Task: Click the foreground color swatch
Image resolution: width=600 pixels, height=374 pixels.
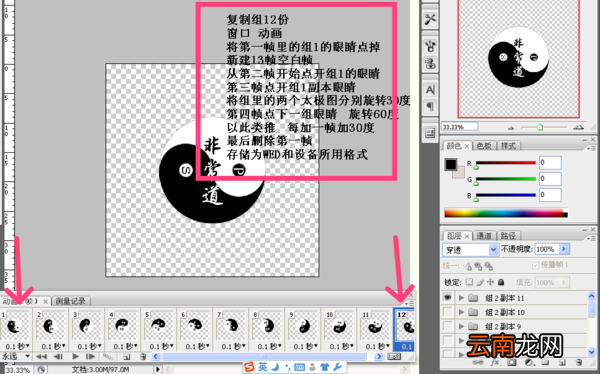Action: pyautogui.click(x=451, y=165)
